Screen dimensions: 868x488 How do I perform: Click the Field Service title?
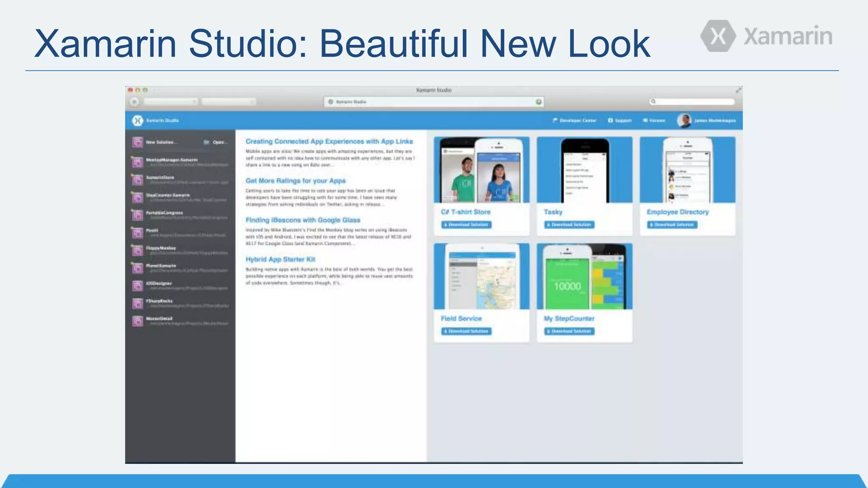(x=461, y=319)
